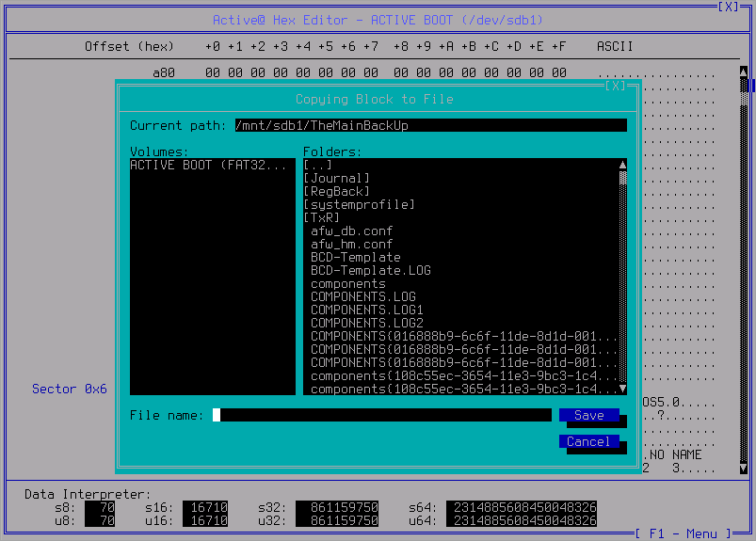Select the BCD-Template file
The image size is (756, 541).
355,257
